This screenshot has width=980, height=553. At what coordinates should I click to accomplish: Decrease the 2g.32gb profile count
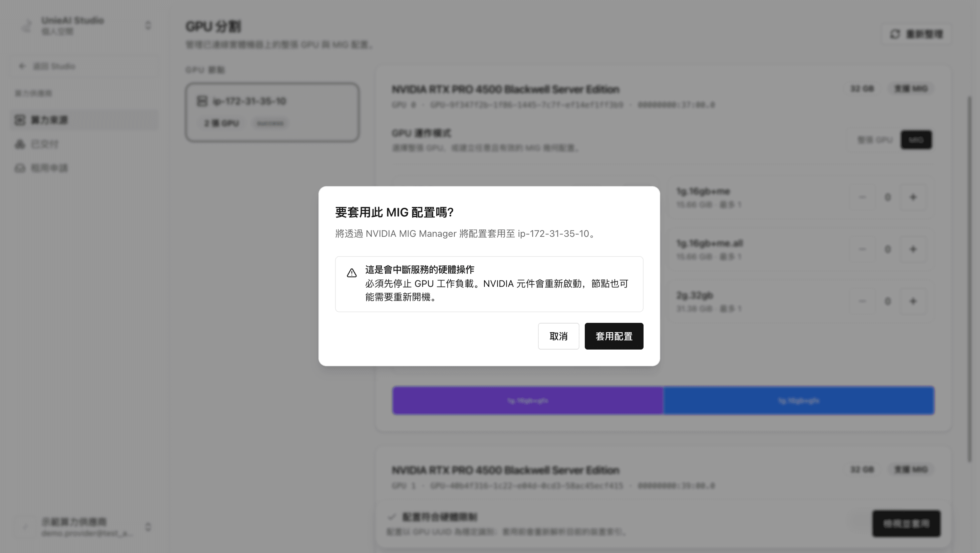(862, 301)
